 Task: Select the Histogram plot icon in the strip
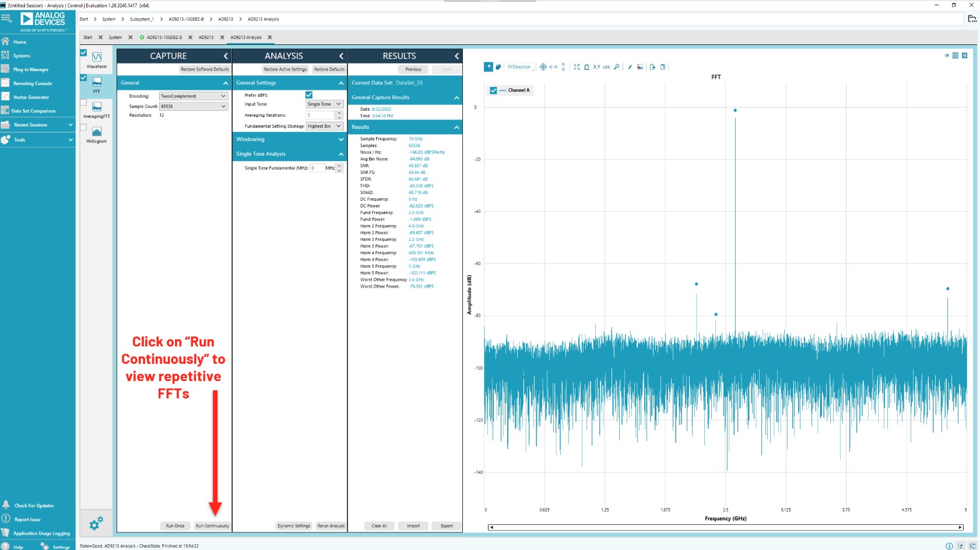tap(97, 132)
